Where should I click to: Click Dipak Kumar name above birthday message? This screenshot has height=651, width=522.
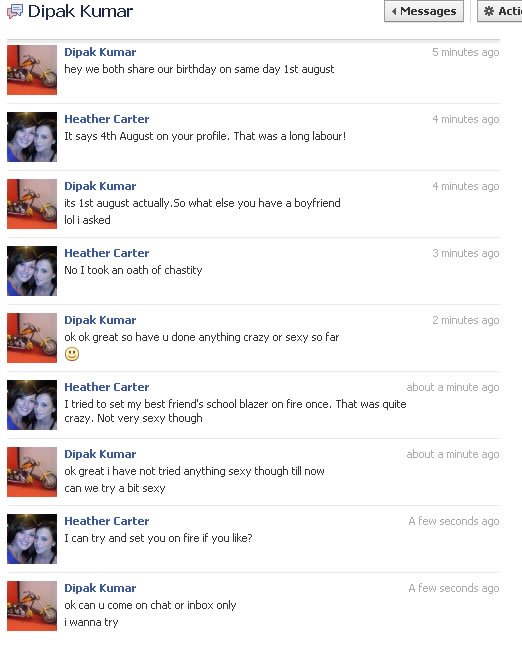[x=100, y=52]
